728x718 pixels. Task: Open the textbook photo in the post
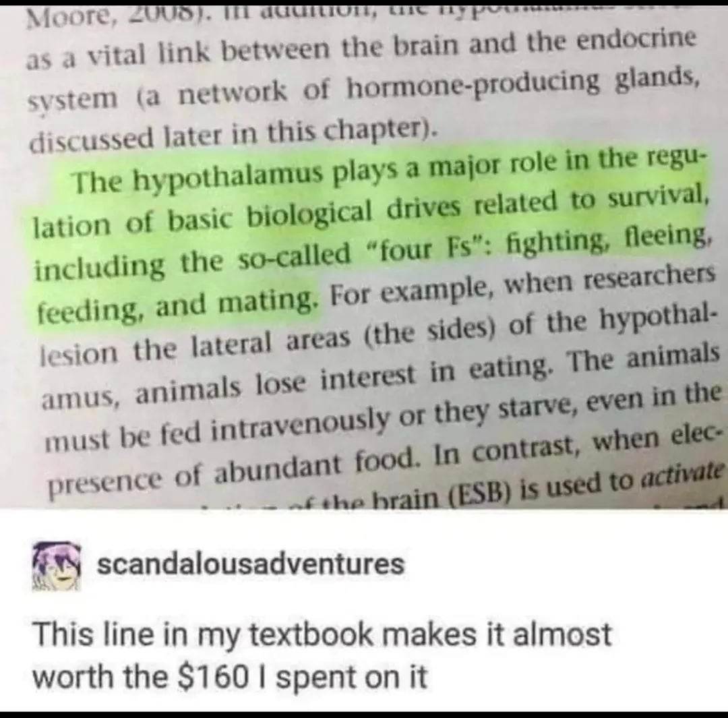[364, 255]
